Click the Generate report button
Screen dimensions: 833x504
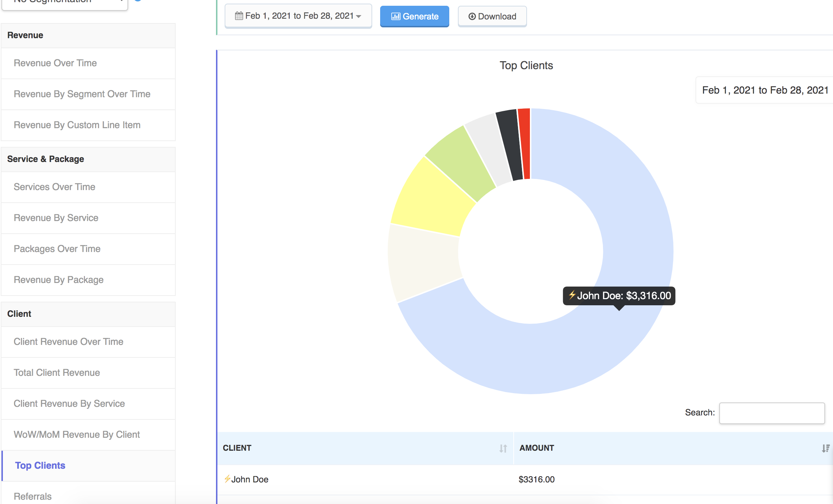[x=414, y=17]
